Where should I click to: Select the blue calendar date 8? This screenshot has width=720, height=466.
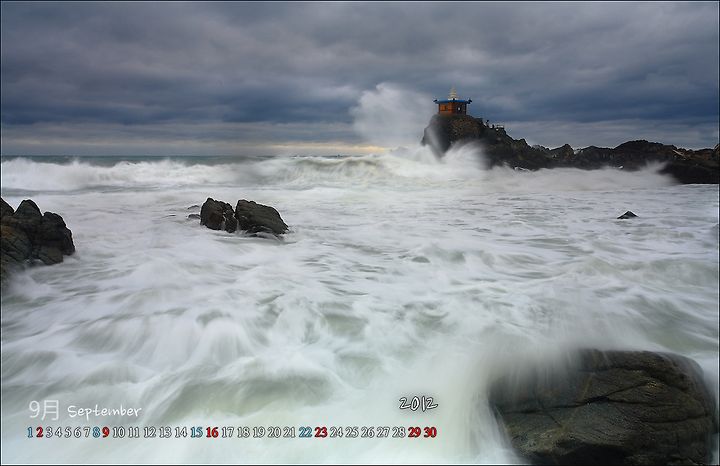(96, 432)
